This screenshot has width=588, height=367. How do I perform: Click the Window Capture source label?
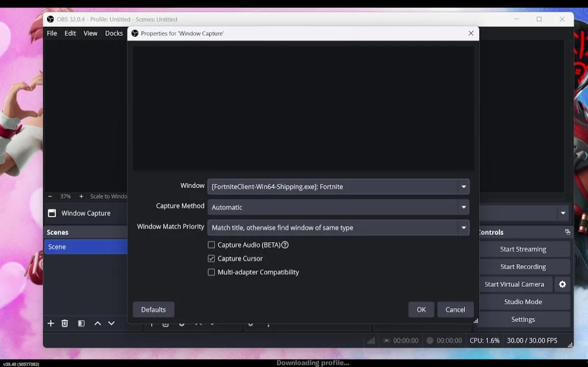pyautogui.click(x=86, y=214)
